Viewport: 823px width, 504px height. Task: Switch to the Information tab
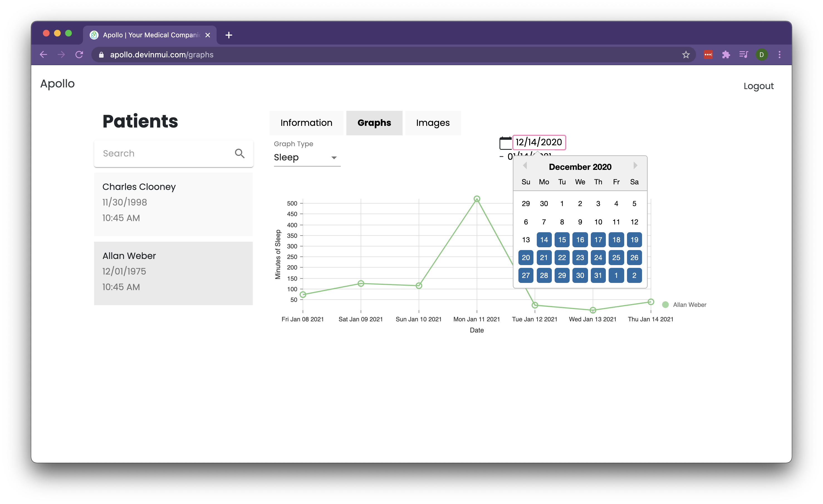[x=306, y=123]
